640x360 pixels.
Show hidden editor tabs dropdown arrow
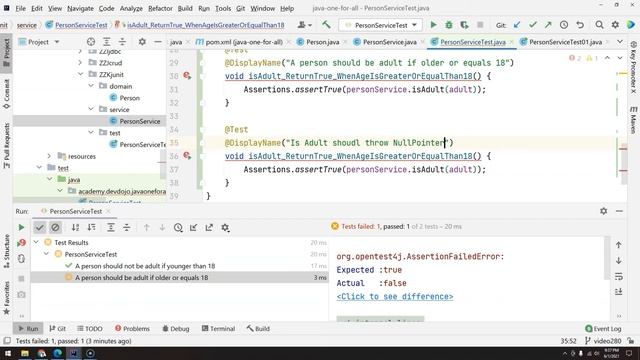[620, 42]
